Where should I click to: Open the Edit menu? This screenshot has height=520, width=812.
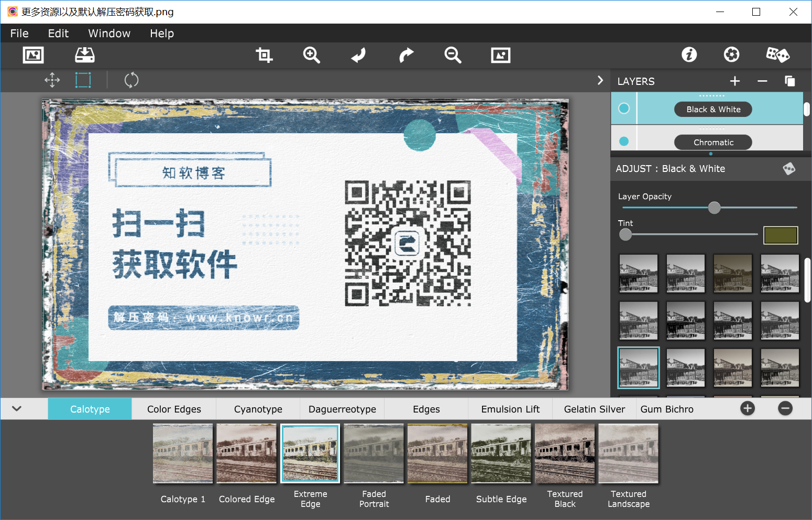[x=58, y=34]
